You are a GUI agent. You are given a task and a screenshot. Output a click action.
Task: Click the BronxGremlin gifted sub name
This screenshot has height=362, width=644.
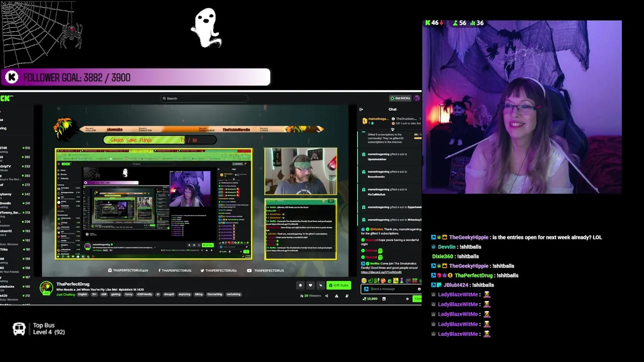point(376,176)
